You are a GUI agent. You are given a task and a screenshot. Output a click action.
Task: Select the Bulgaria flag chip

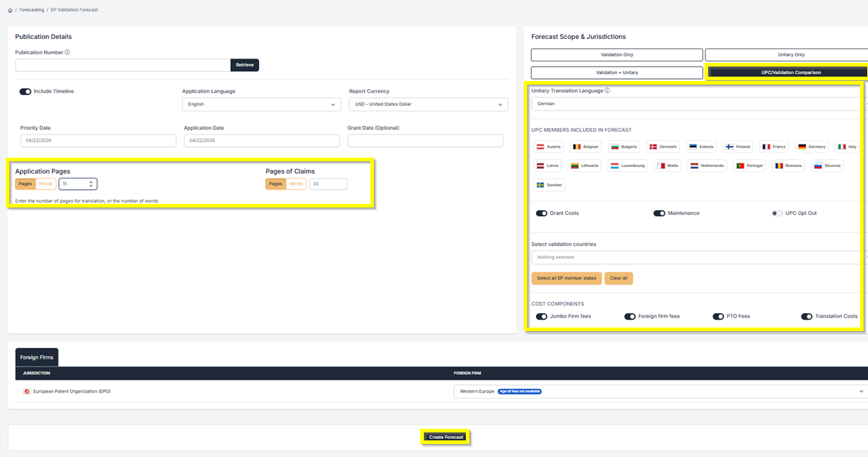pos(625,147)
